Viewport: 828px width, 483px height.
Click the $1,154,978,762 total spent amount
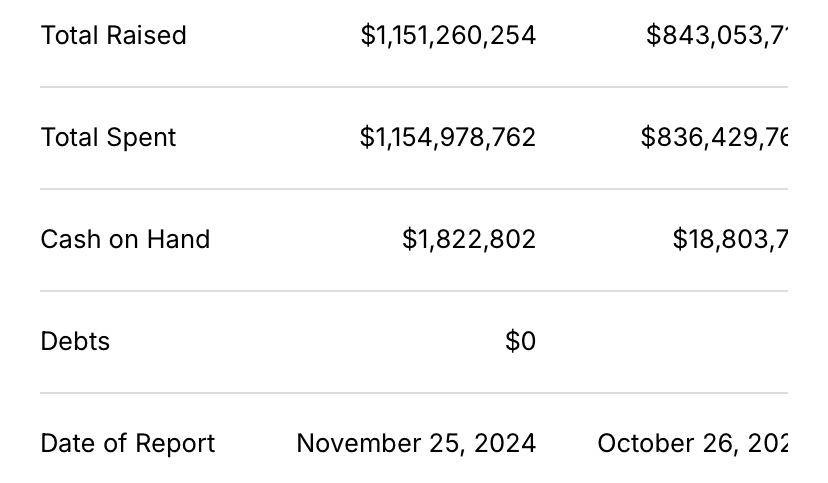(x=448, y=137)
